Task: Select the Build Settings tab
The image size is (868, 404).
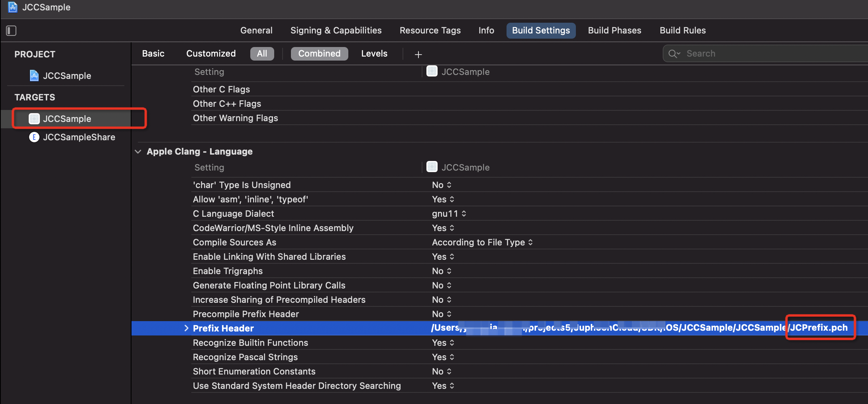Action: [541, 31]
